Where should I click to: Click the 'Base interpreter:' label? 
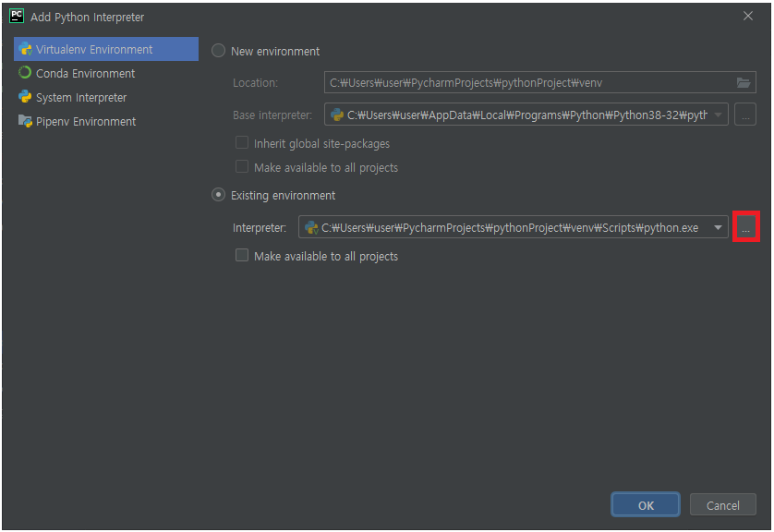(272, 115)
